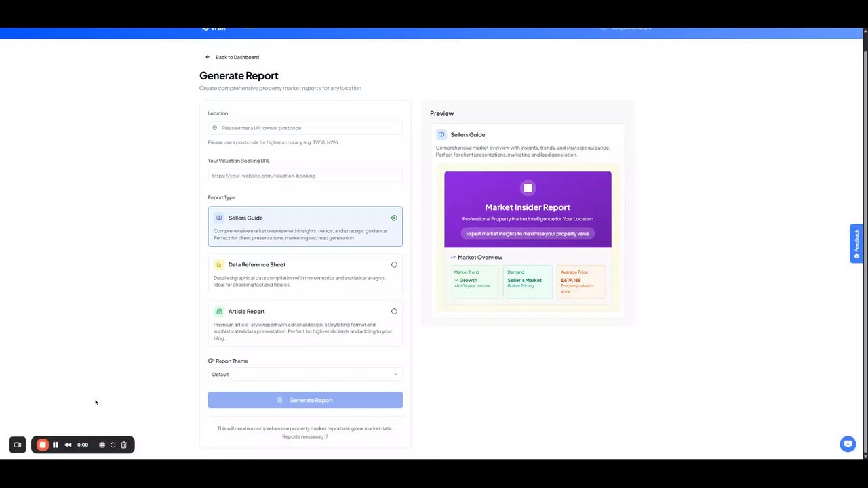Select the Sellers Guide radio button
This screenshot has height=488, width=868.
pos(394,218)
